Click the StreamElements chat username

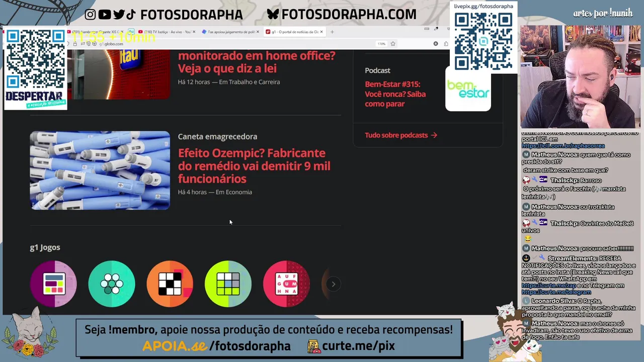pos(572,258)
